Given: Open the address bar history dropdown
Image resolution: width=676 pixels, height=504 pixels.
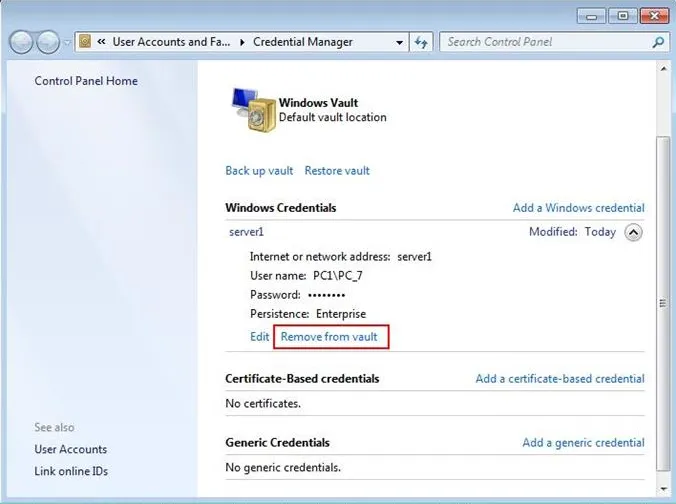Looking at the screenshot, I should coord(400,42).
